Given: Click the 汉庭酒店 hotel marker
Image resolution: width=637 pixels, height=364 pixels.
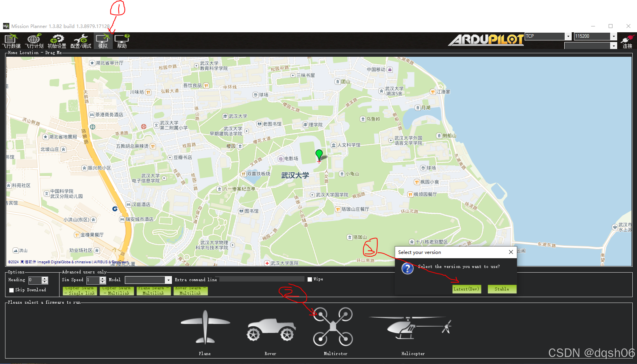Looking at the screenshot, I should tap(128, 205).
